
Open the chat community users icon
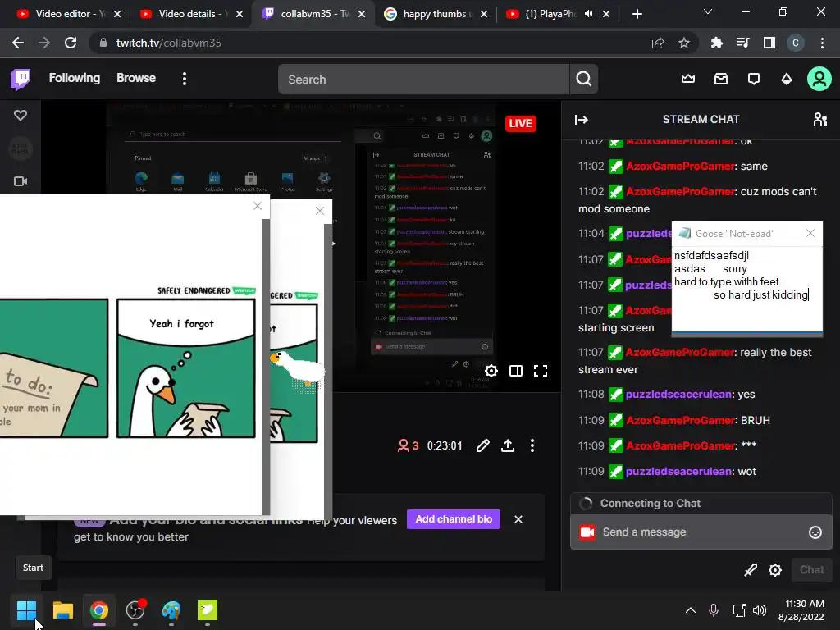pos(819,119)
